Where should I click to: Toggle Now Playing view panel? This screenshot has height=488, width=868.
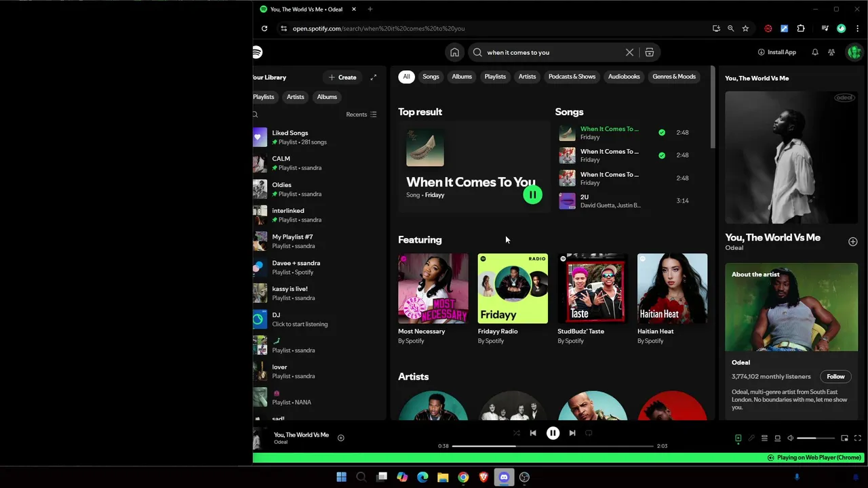click(x=738, y=439)
